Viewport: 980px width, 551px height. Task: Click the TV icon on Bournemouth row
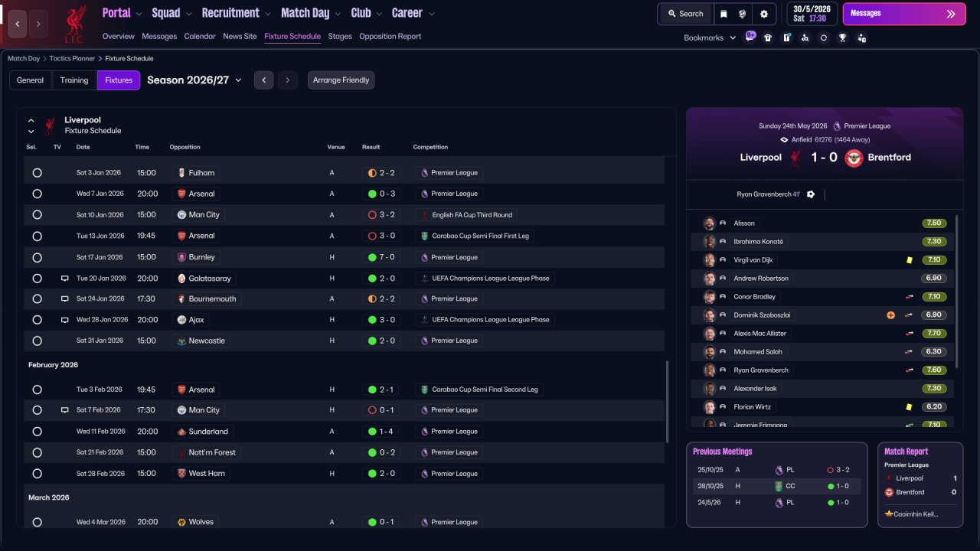[x=65, y=299]
